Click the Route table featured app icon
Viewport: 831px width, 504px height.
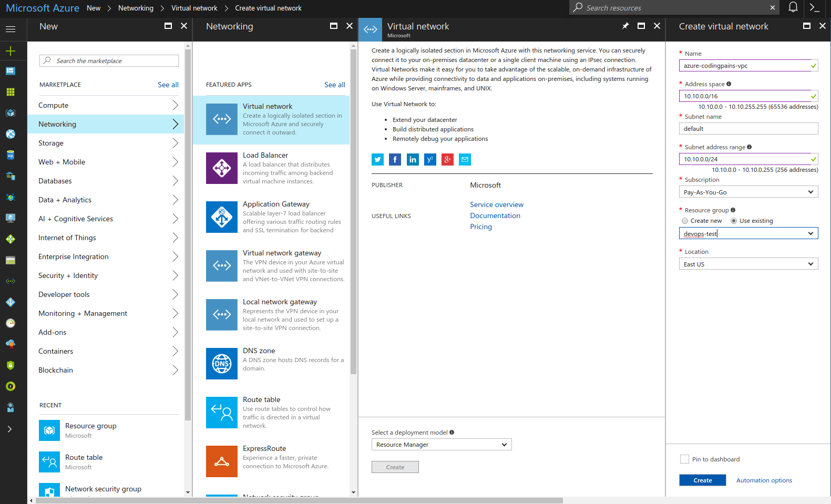coord(222,413)
